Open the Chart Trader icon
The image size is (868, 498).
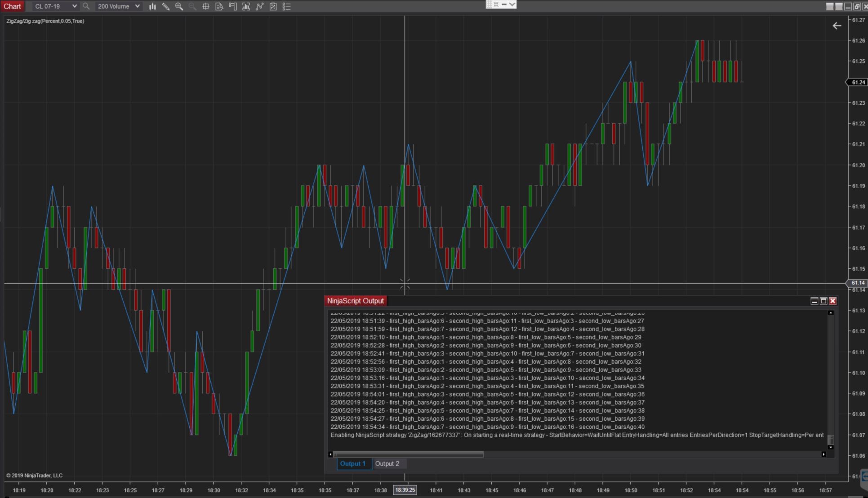point(233,6)
